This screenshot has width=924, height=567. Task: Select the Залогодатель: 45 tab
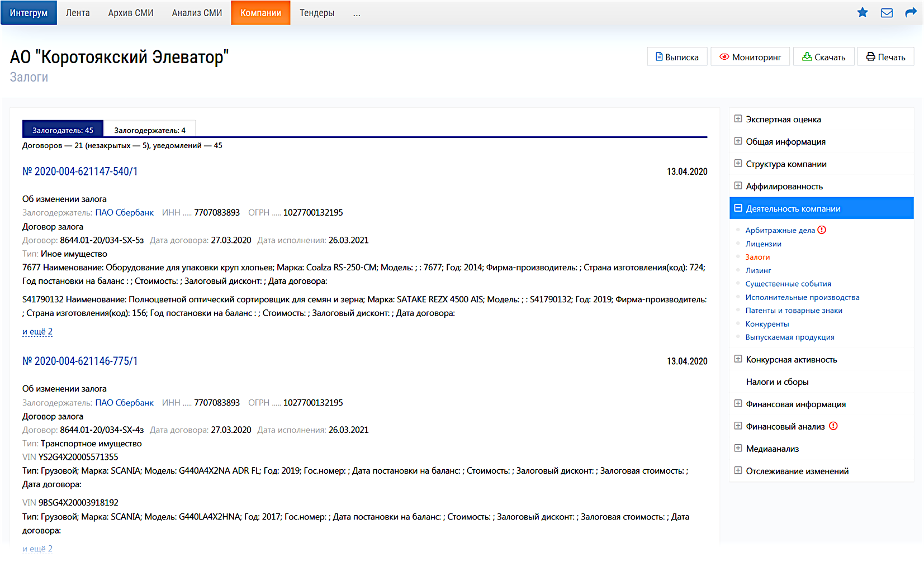[x=63, y=130]
